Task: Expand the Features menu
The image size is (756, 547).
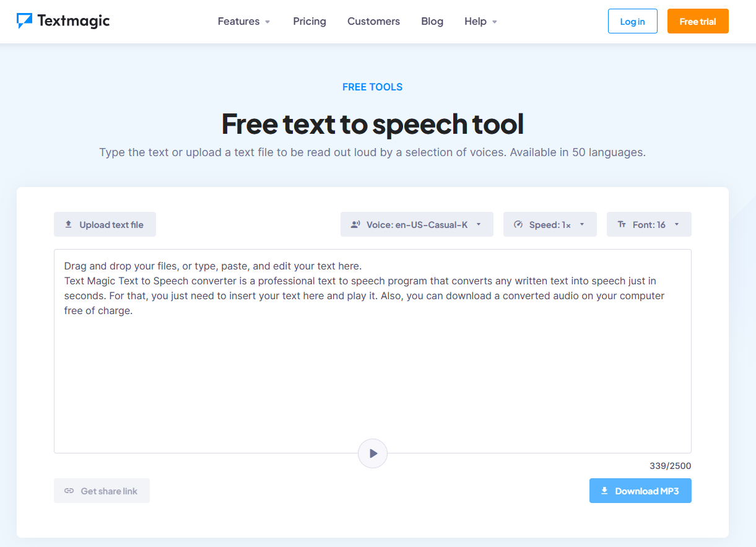Action: pos(244,21)
